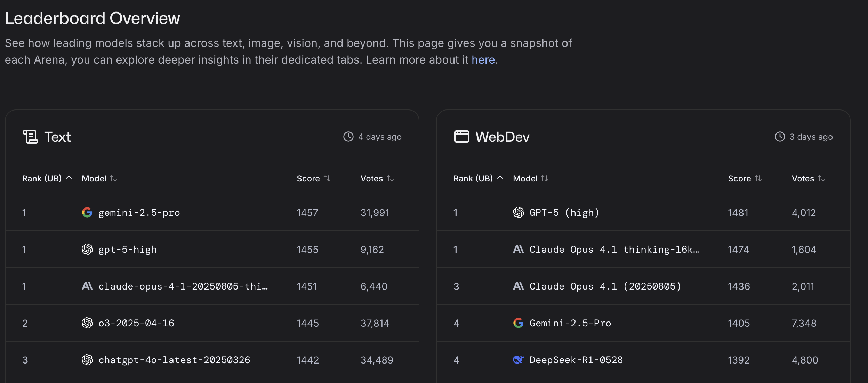The height and width of the screenshot is (383, 868).
Task: Click the OpenAI logo beside gpt-5-high
Action: tap(87, 249)
